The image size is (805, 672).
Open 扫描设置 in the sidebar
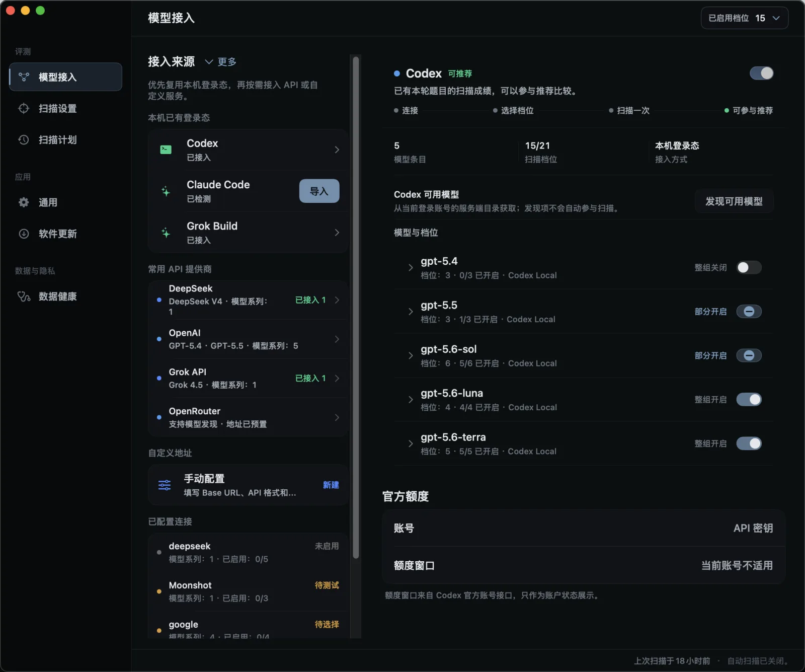65,108
